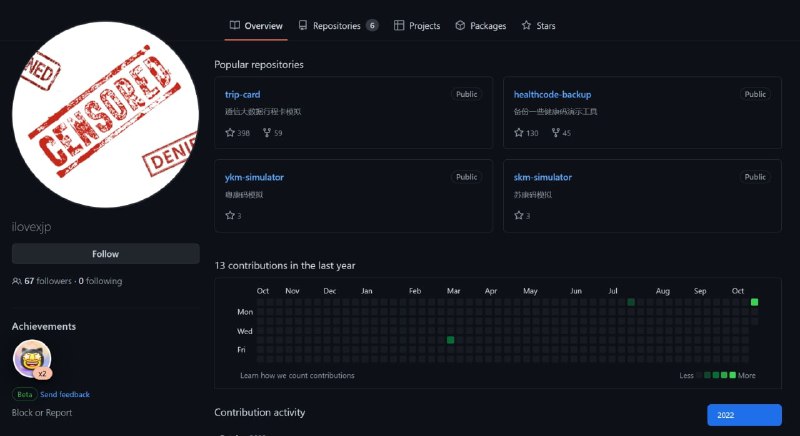800x436 pixels.
Task: Click the fork icon on healthcode-backup
Action: (x=556, y=133)
